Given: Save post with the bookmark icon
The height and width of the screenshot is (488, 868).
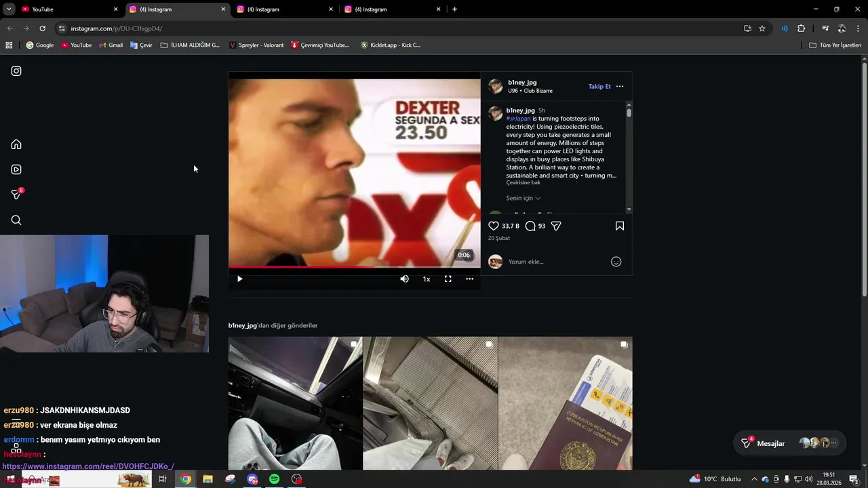Looking at the screenshot, I should pos(620,226).
